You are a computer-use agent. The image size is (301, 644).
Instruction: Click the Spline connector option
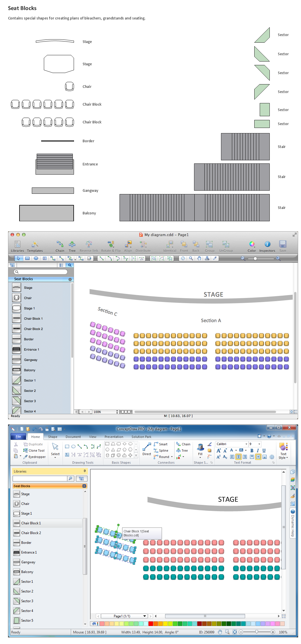161,451
